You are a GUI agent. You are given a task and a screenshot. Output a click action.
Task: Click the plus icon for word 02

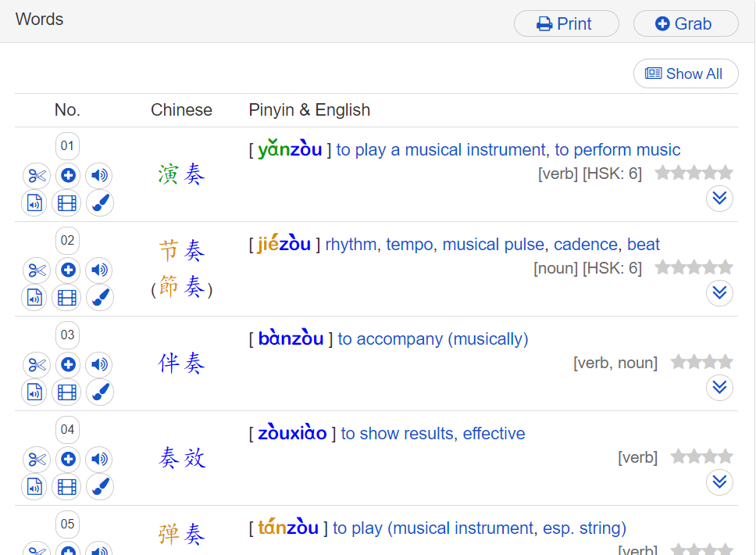pyautogui.click(x=68, y=270)
